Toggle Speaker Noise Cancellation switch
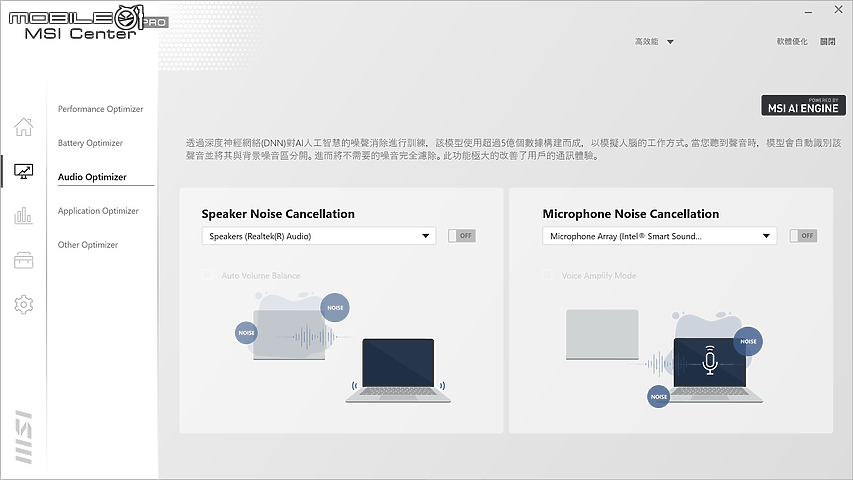 tap(462, 236)
